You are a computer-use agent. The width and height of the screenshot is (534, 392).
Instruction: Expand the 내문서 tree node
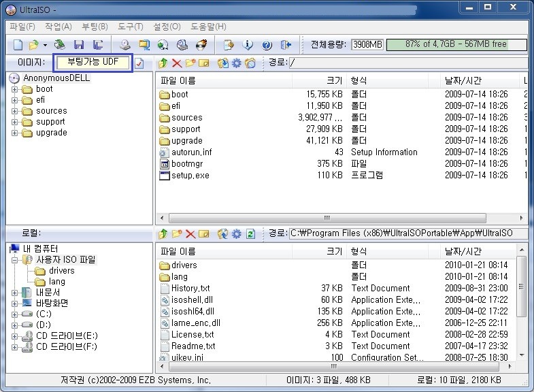[14, 293]
